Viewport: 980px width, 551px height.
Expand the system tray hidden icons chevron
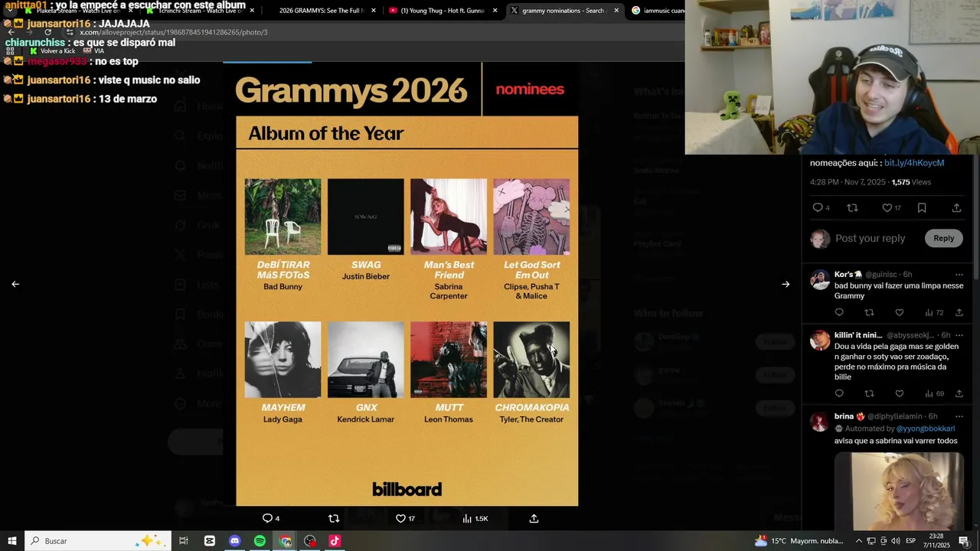coord(858,541)
